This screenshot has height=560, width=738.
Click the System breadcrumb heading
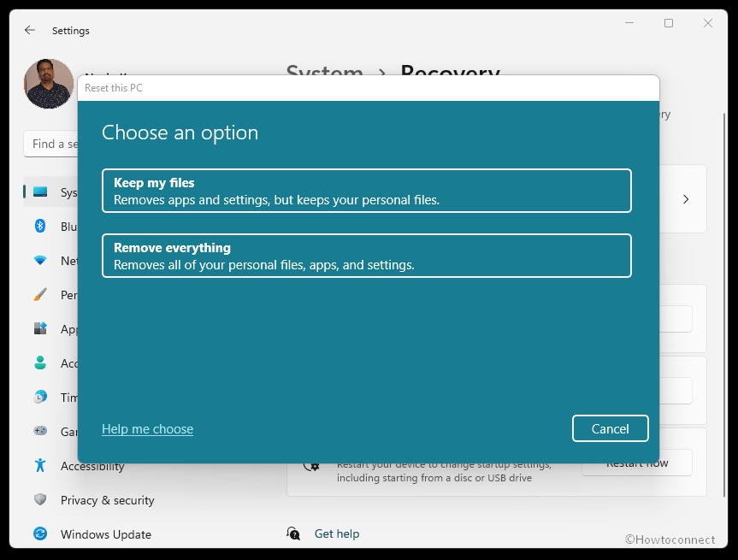(x=325, y=69)
